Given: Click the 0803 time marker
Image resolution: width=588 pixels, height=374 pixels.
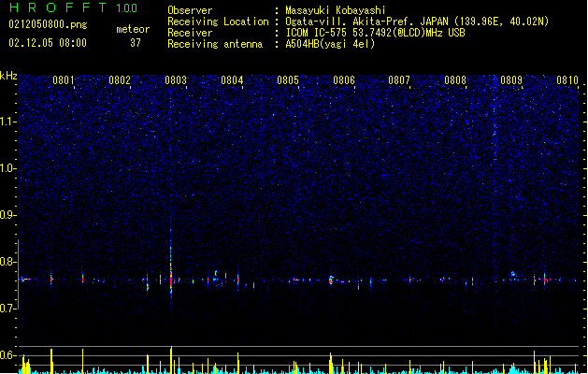Looking at the screenshot, I should pos(176,80).
